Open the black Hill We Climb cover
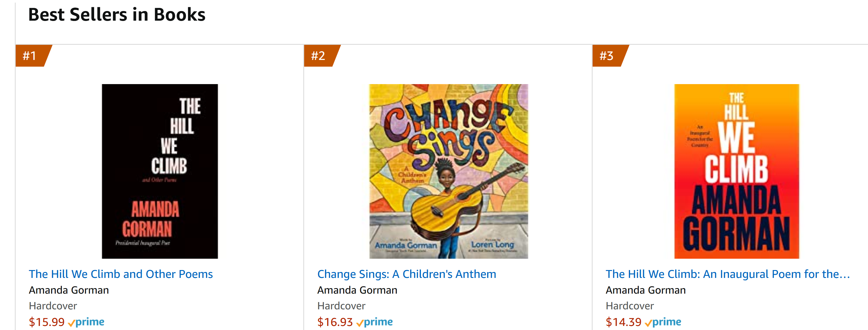This screenshot has width=868, height=330. (160, 171)
